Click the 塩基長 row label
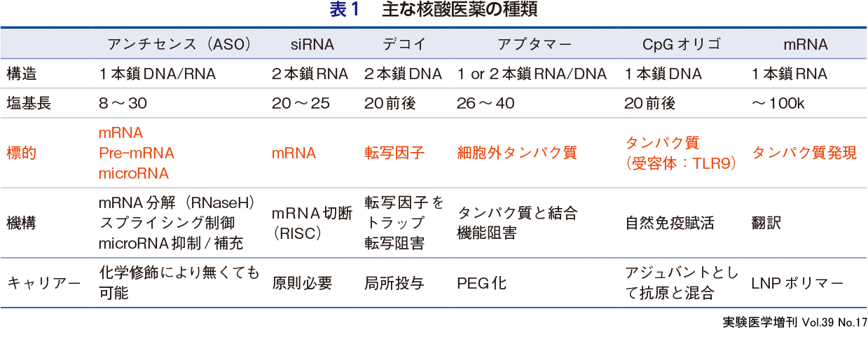868x337 pixels. [x=29, y=104]
